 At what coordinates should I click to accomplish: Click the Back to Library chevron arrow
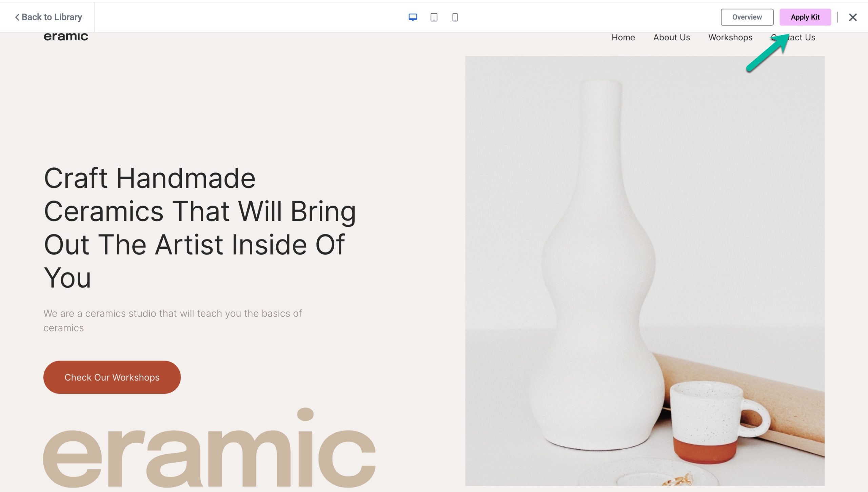click(x=17, y=17)
